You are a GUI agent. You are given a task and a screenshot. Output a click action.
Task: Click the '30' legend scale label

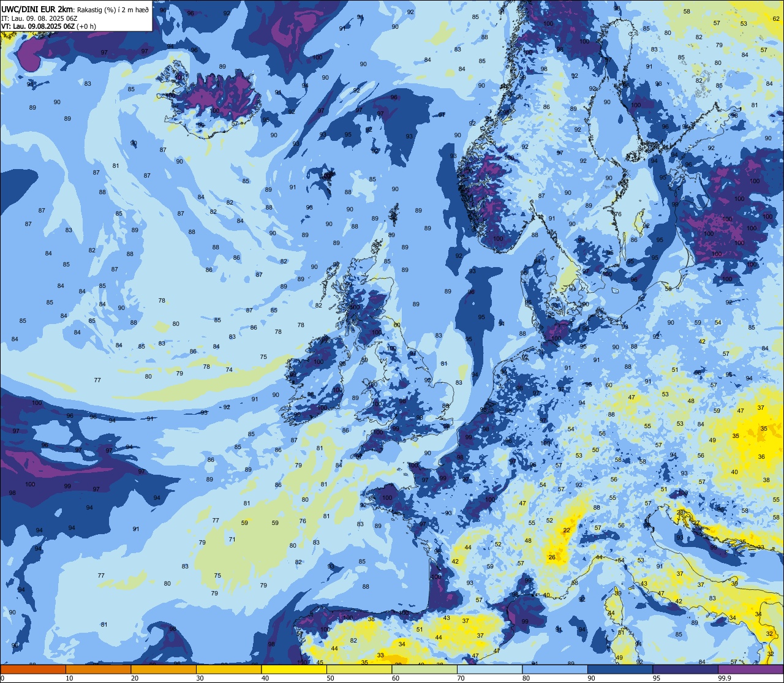tap(200, 678)
